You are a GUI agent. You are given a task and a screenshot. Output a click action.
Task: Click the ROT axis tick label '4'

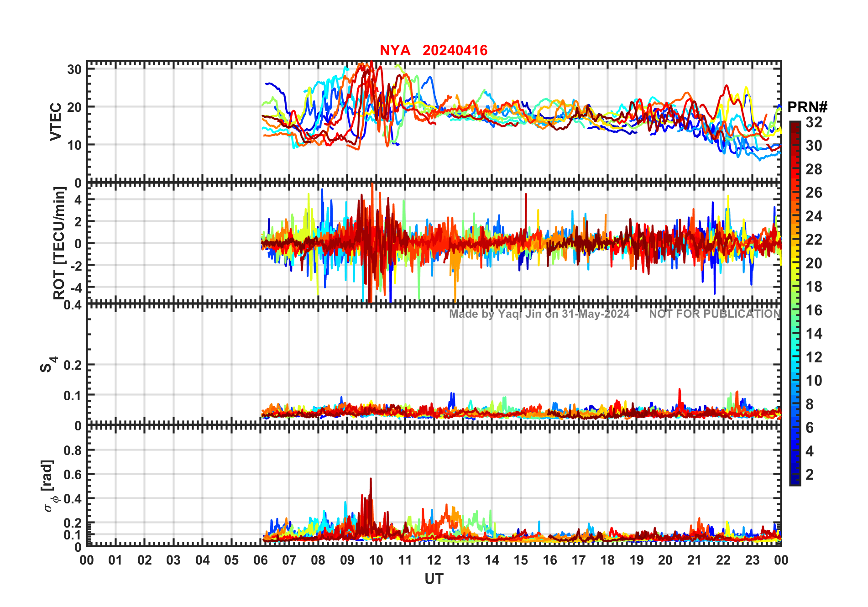click(x=78, y=199)
